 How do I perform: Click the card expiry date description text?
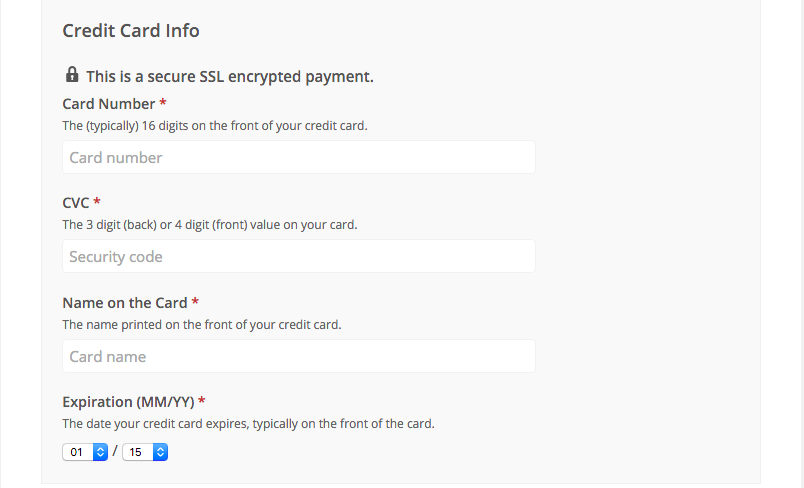[x=248, y=424]
